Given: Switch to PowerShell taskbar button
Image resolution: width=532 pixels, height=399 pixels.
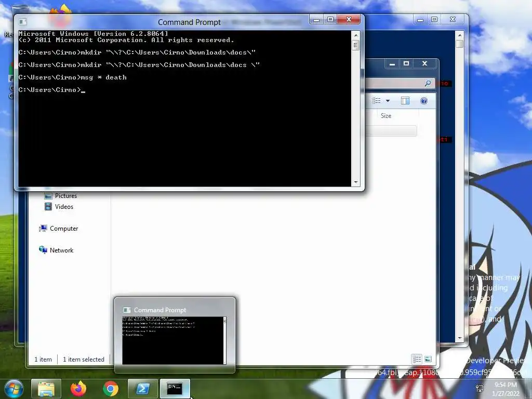Looking at the screenshot, I should [x=142, y=389].
